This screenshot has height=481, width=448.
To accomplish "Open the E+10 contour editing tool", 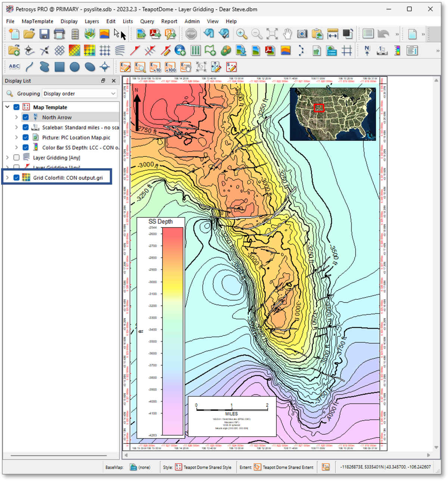I will click(155, 67).
